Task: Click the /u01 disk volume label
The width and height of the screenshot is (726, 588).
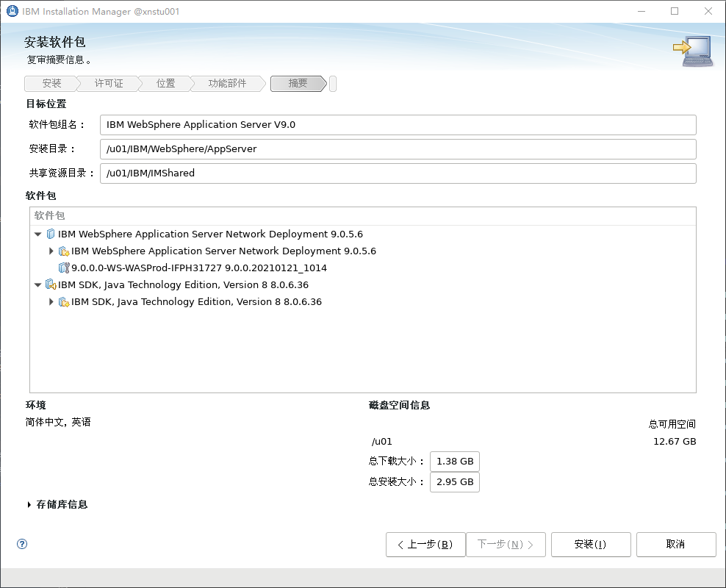Action: 382,442
